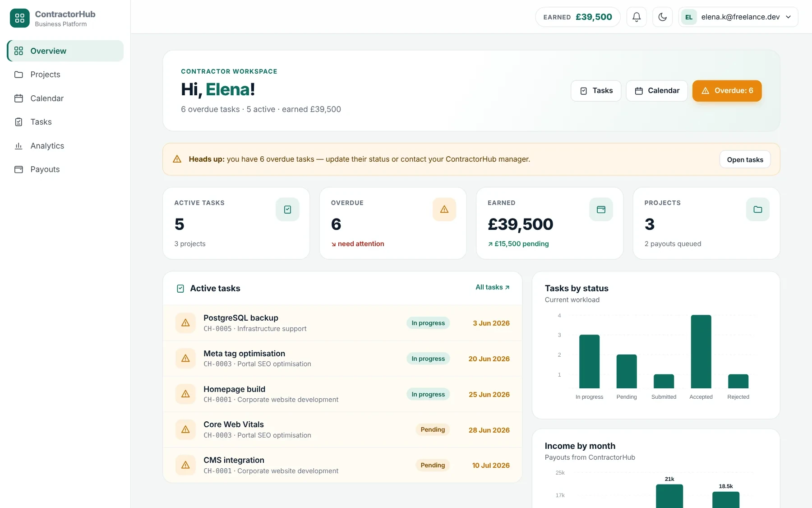Open the notifications bell
Screen dimensions: 812x508
coord(637,17)
